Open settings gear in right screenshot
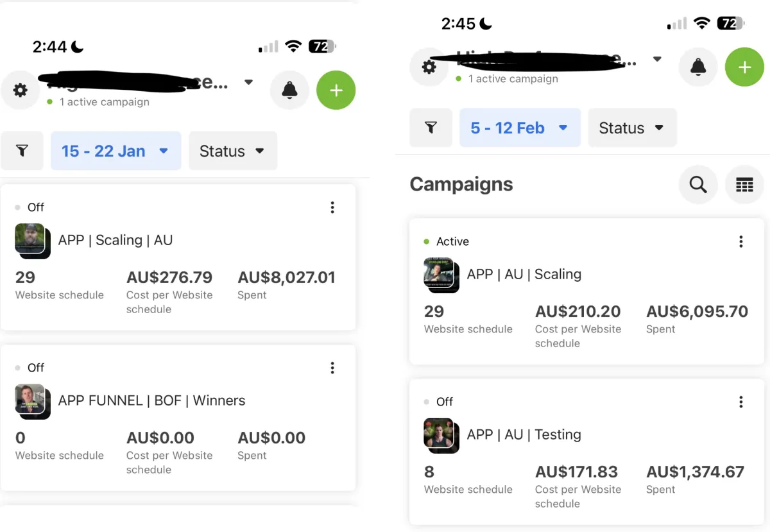This screenshot has width=770, height=532. [429, 67]
